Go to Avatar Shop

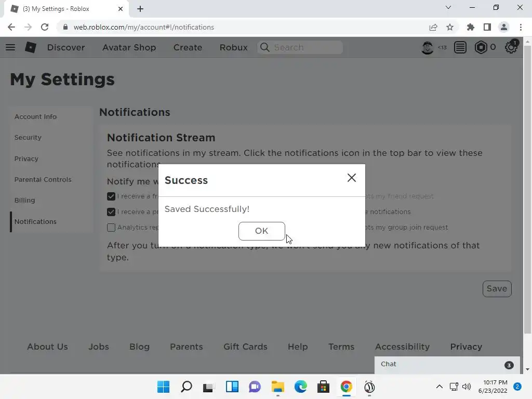point(129,47)
